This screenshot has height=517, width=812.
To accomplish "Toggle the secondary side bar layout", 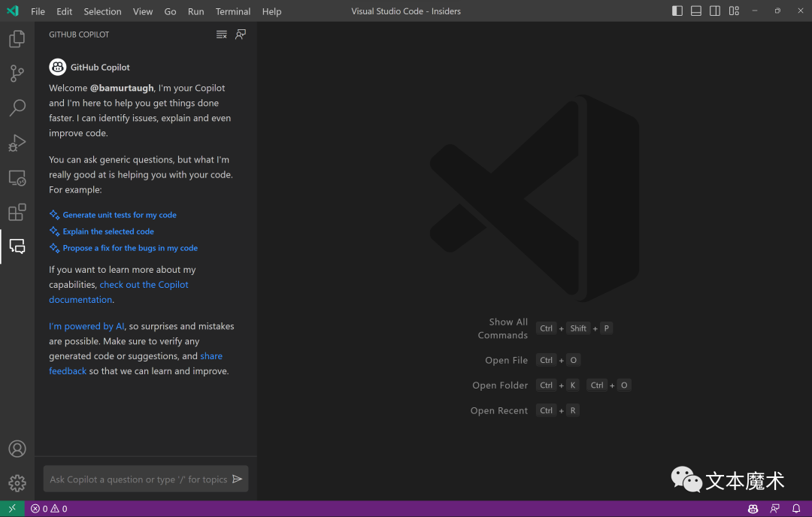I will [715, 11].
